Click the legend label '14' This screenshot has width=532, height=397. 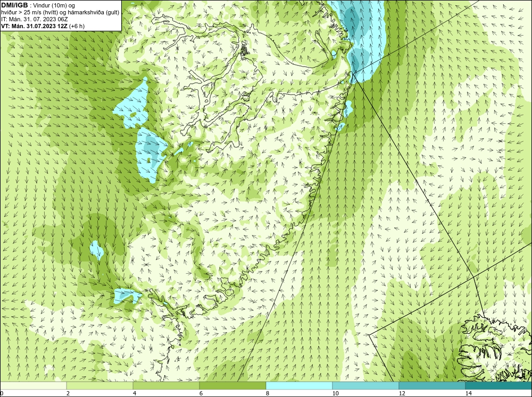point(468,393)
